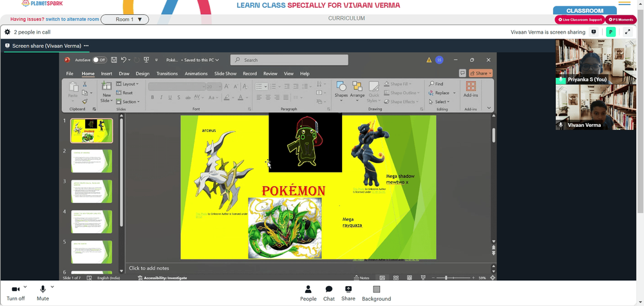
Task: Expand camera options chevron beside Turn off
Action: (25, 287)
